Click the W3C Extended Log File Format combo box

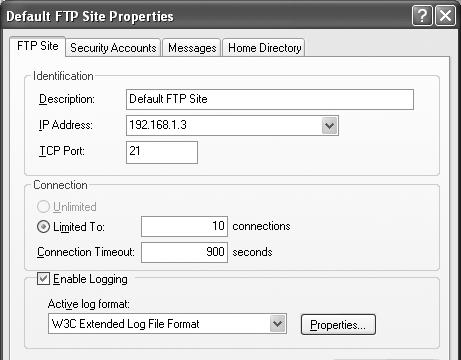click(167, 324)
